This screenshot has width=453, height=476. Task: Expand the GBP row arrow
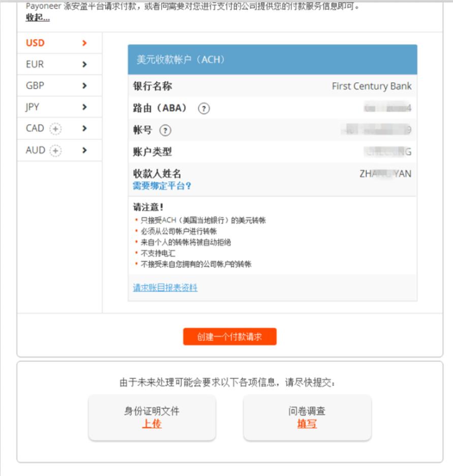[x=85, y=84]
